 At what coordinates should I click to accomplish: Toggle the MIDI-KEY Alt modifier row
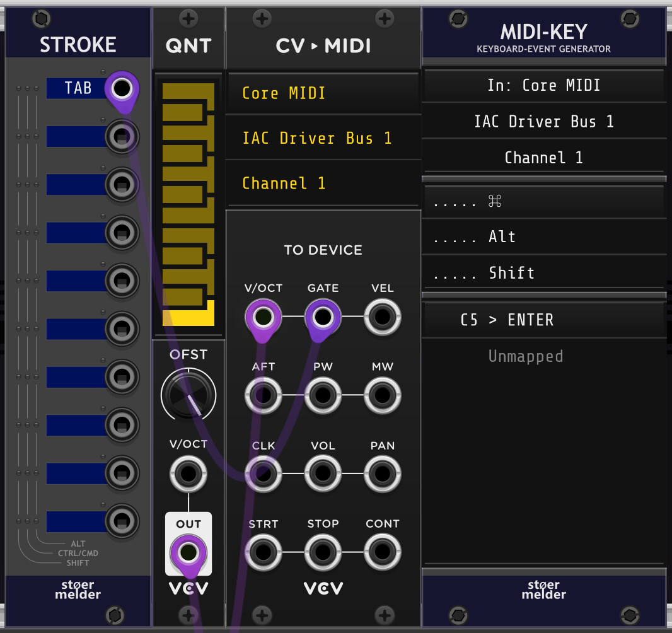coord(543,237)
